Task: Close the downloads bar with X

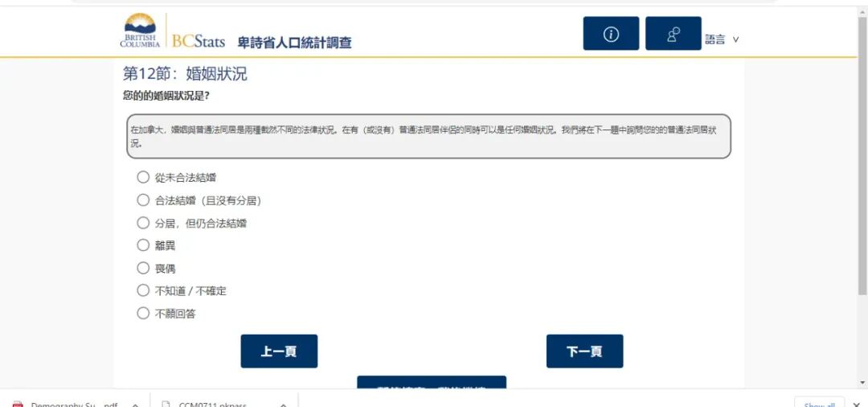Action: [858, 405]
